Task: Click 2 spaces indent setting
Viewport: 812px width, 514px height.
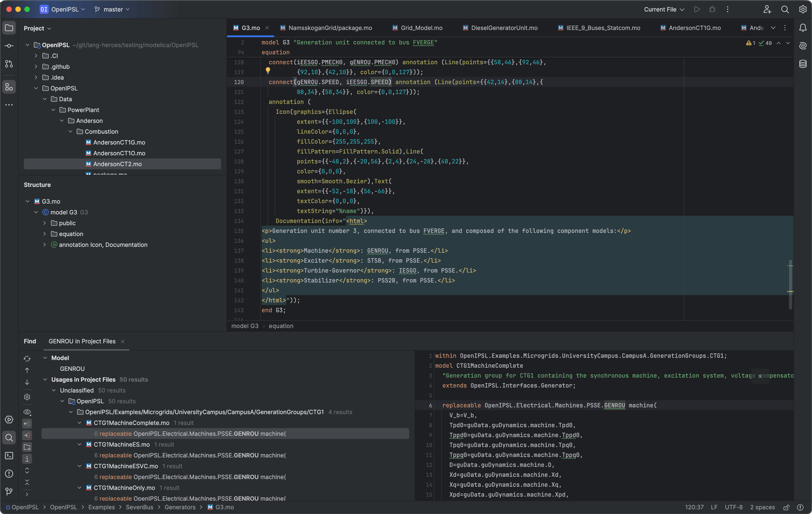Action: (762, 507)
